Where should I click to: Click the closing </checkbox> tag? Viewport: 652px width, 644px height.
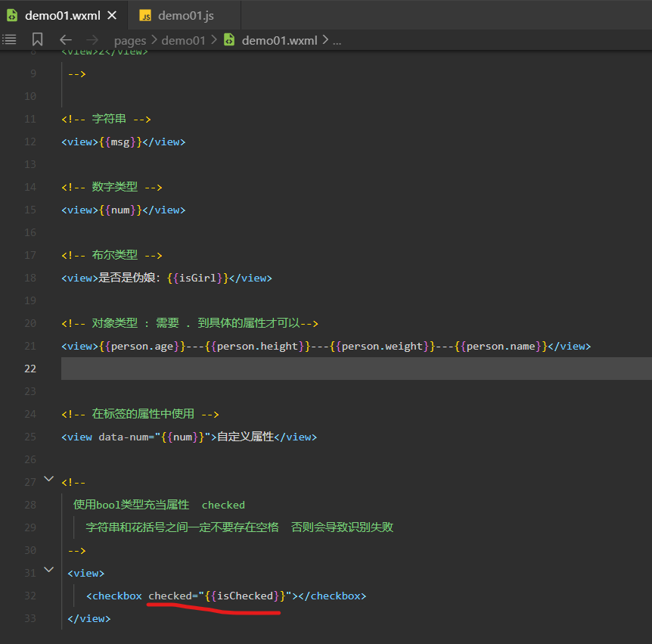click(332, 596)
